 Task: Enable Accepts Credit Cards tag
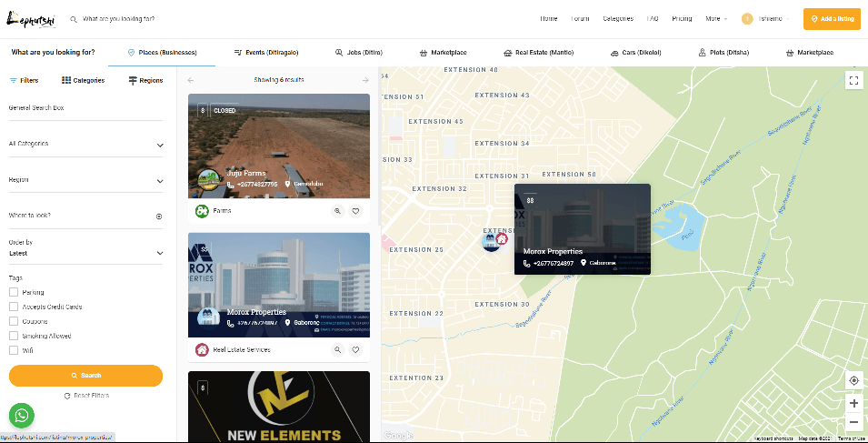pyautogui.click(x=14, y=307)
